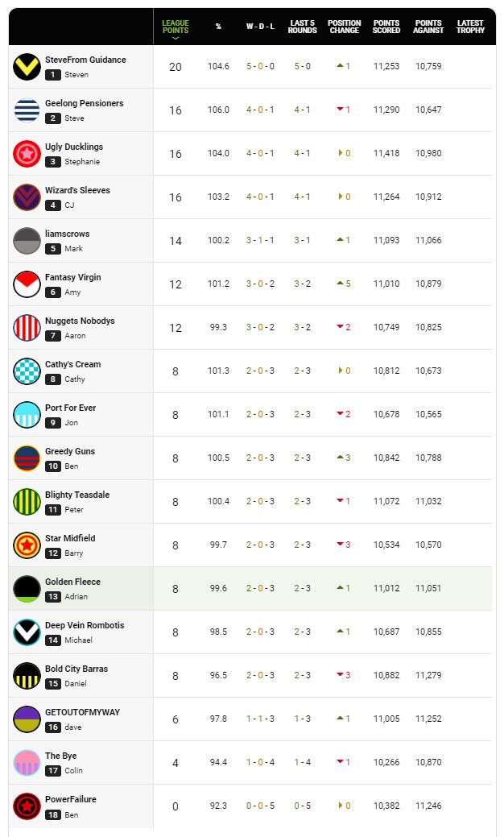Click GETOUTOFMYWAY purple-yellow team icon
504x837 pixels.
pyautogui.click(x=27, y=719)
